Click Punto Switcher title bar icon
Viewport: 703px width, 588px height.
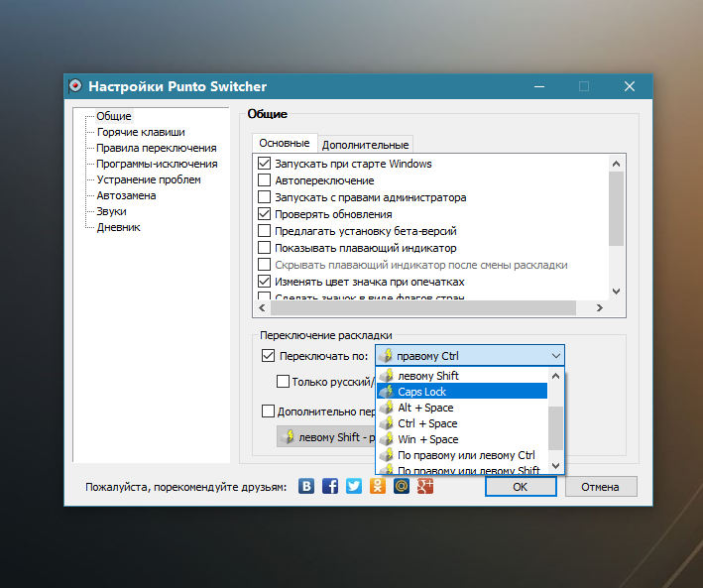pyautogui.click(x=75, y=85)
